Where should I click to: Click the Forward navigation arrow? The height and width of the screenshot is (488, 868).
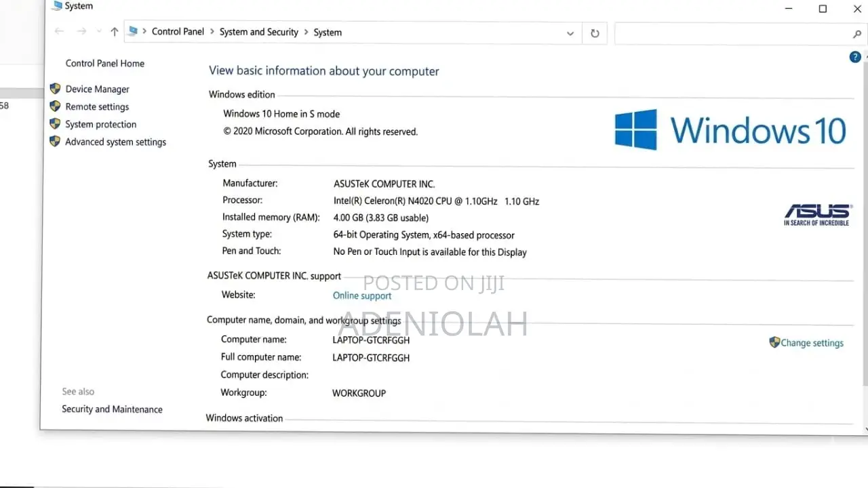point(82,32)
